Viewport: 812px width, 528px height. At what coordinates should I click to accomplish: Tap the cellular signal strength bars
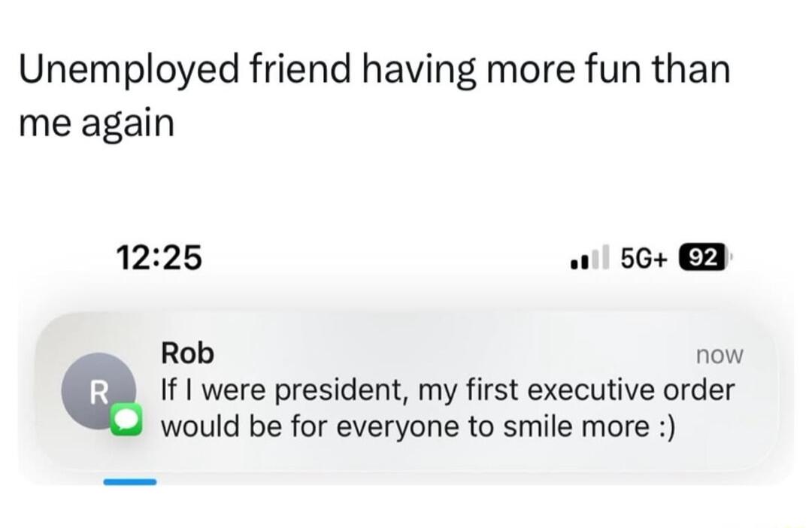589,258
